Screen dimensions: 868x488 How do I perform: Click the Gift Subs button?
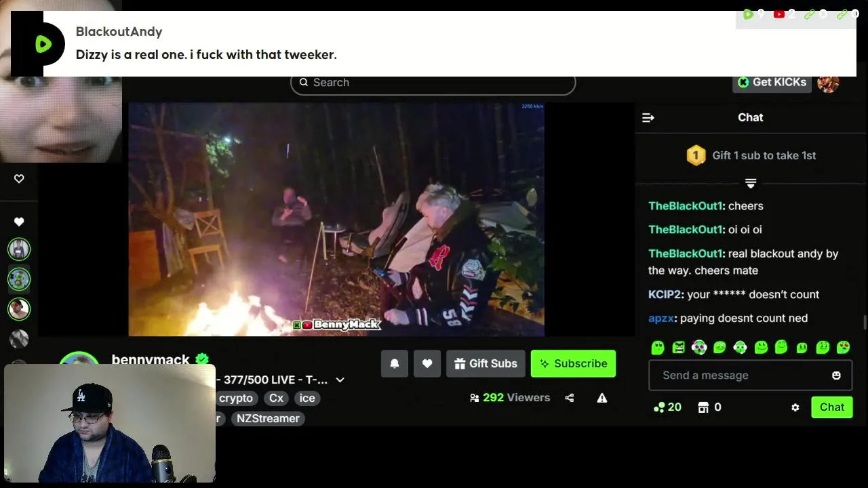coord(486,363)
